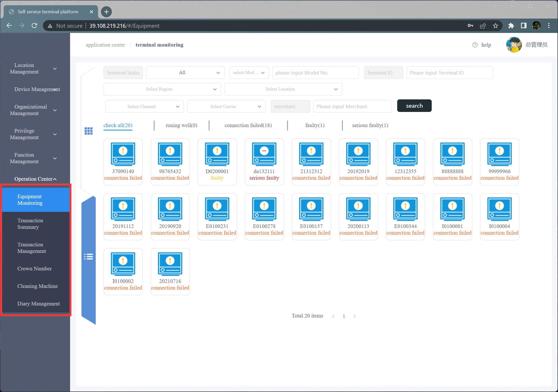This screenshot has height=392, width=558.
Task: Expand Organizational Management menu
Action: [35, 110]
